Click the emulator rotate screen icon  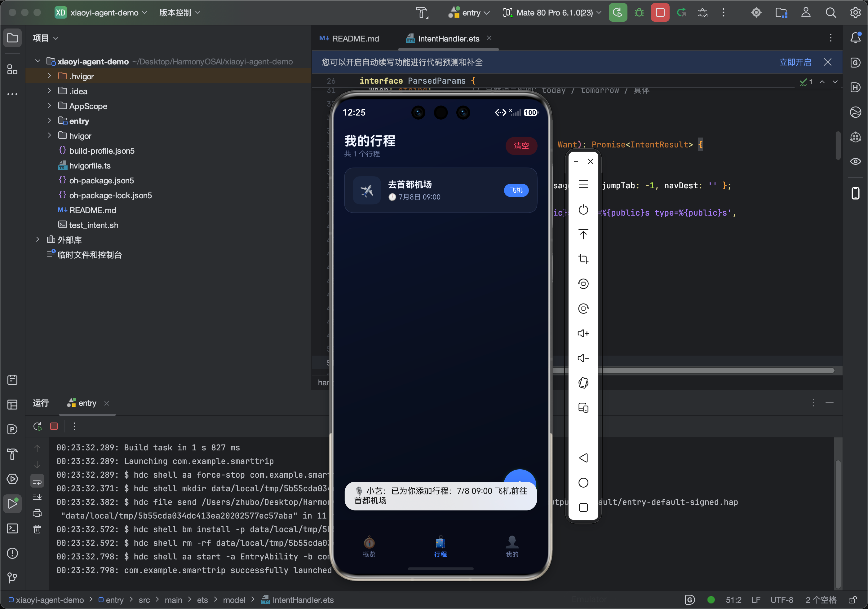coord(583,383)
